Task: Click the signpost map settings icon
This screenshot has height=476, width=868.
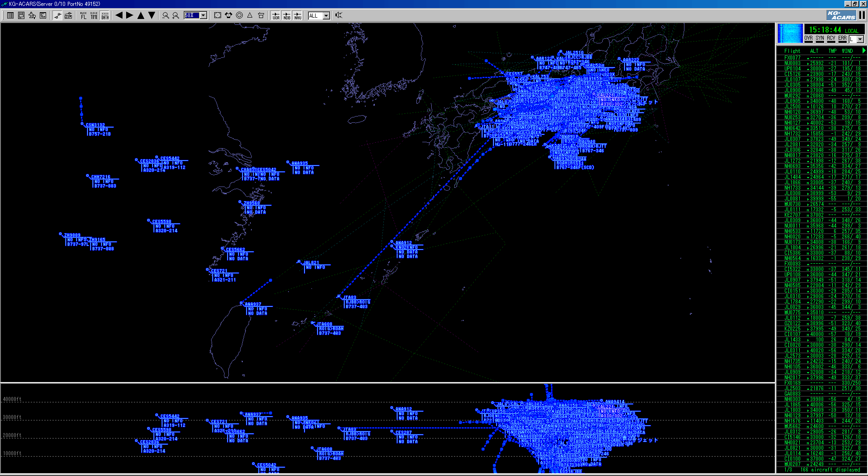Action: point(32,15)
